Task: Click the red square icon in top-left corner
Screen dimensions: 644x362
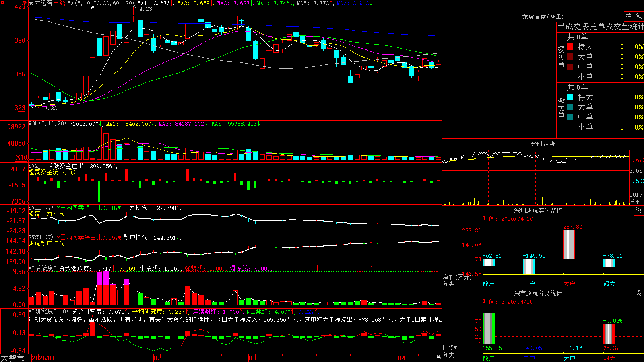Action: (2, 2)
